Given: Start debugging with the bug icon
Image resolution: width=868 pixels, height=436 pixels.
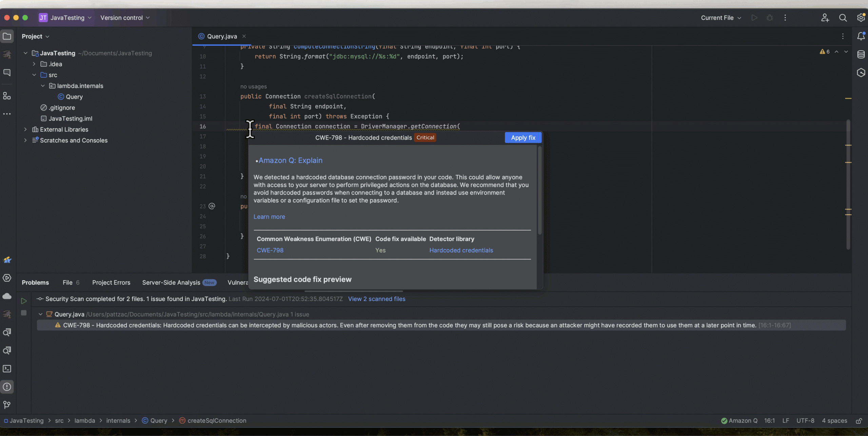Looking at the screenshot, I should click(x=770, y=18).
